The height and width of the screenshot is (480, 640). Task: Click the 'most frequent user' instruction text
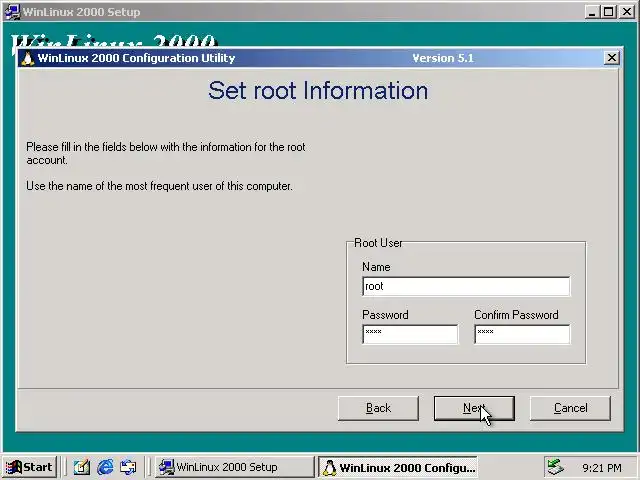pos(159,186)
